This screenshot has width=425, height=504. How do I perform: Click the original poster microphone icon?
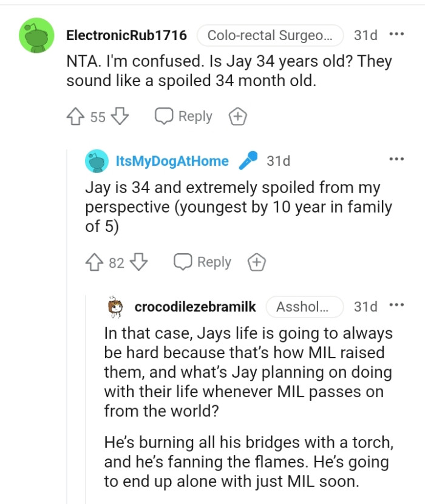coord(248,160)
